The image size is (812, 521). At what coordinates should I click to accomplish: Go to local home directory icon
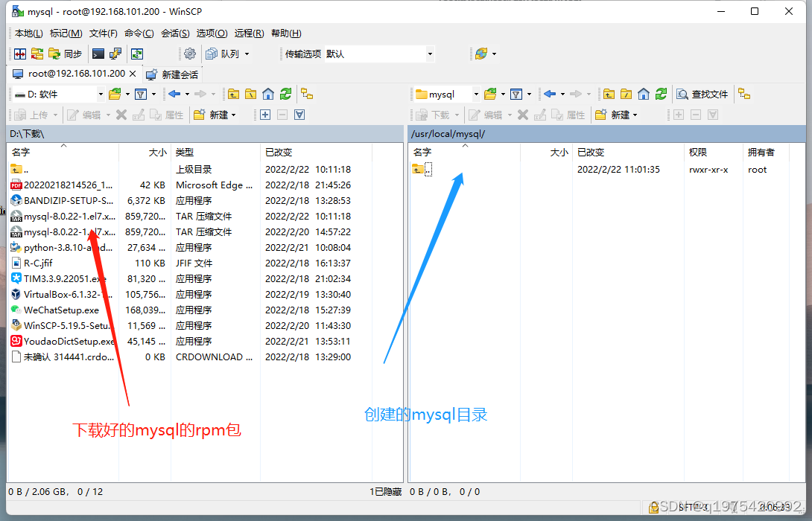(x=268, y=95)
